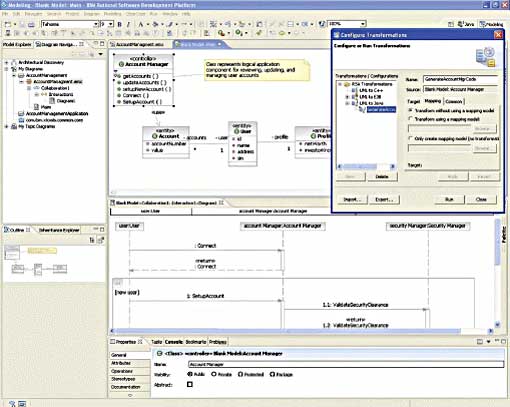Screen dimensions: 510x407
Task: Open the Modeling perspective button
Action: 491,24
